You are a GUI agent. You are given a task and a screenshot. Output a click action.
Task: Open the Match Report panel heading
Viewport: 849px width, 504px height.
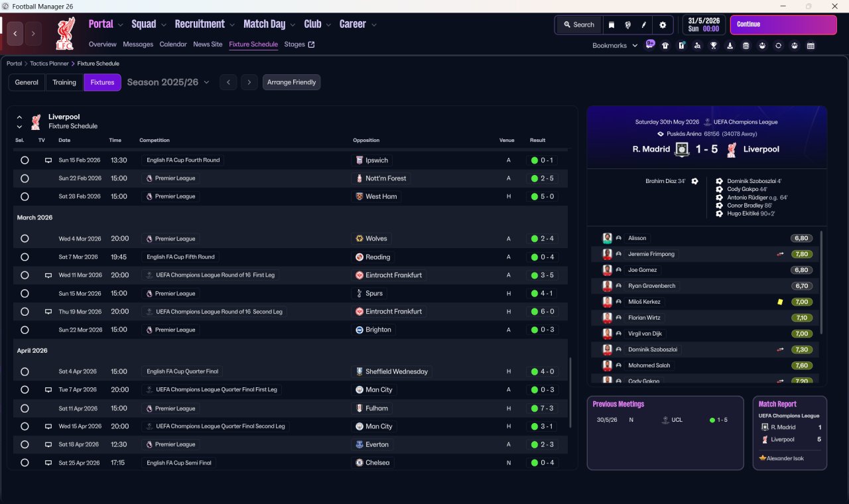777,404
